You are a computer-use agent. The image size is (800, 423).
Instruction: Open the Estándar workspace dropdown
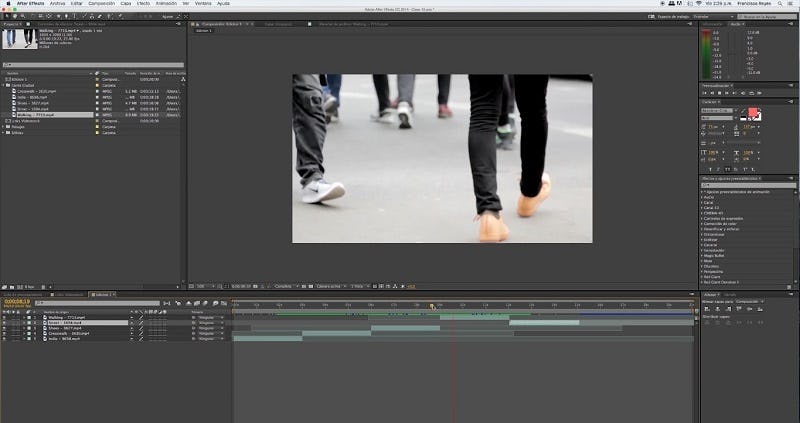(x=713, y=16)
